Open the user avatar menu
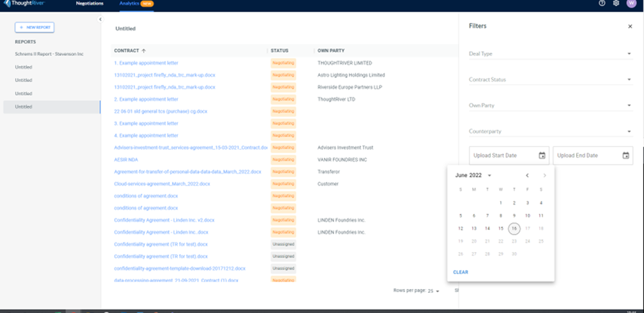 [631, 3]
